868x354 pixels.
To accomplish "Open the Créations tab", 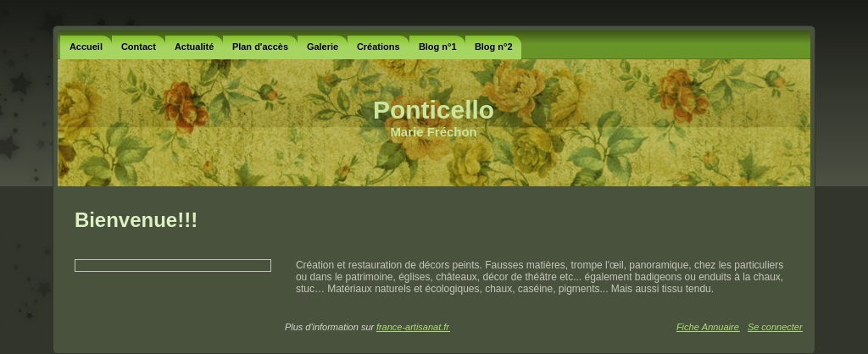I will click(378, 47).
